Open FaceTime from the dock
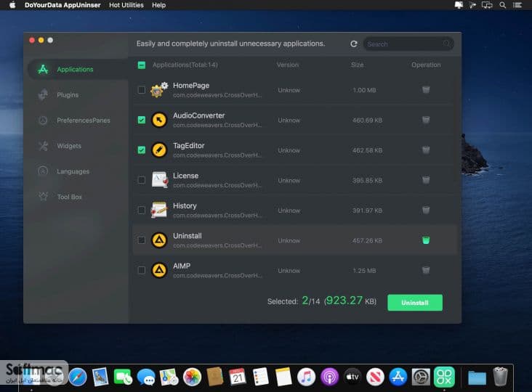532x392 pixels. [123, 377]
